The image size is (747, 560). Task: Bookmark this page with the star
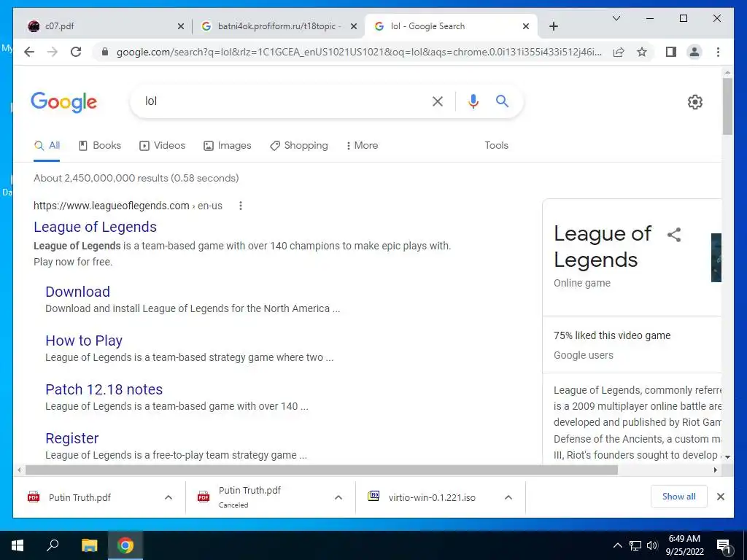[642, 52]
